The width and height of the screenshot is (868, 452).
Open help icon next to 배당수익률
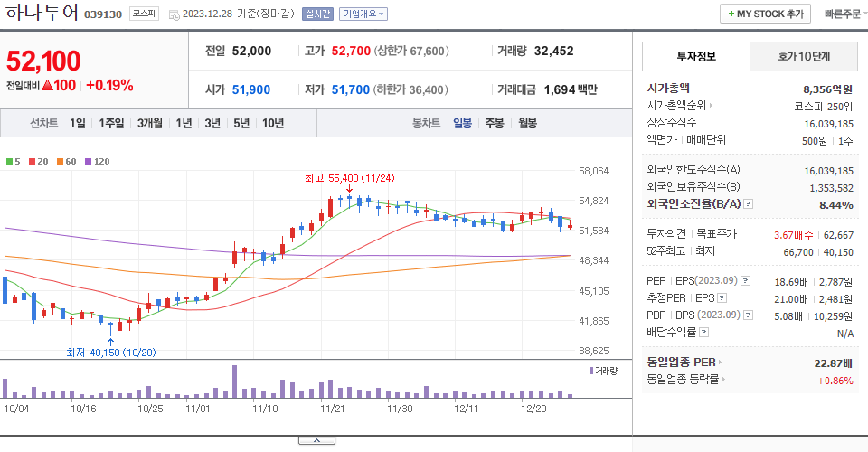703,333
